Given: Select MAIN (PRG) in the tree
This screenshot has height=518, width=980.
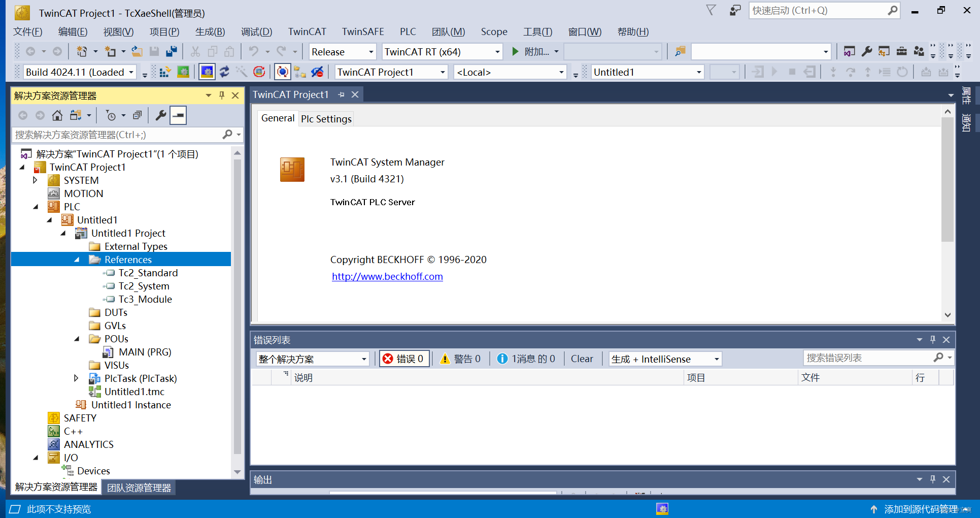Looking at the screenshot, I should tap(145, 352).
